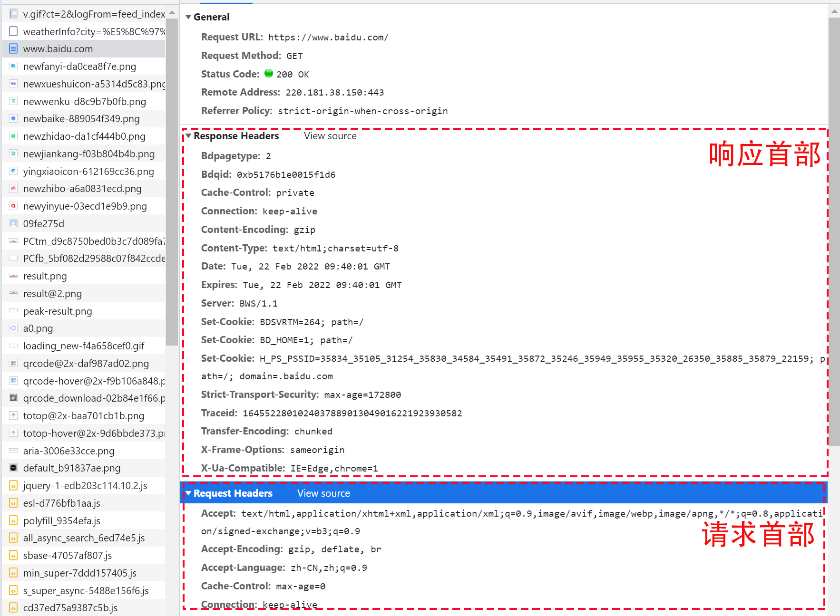Click the Content-Type header value
Image resolution: width=840 pixels, height=616 pixels.
(x=335, y=249)
